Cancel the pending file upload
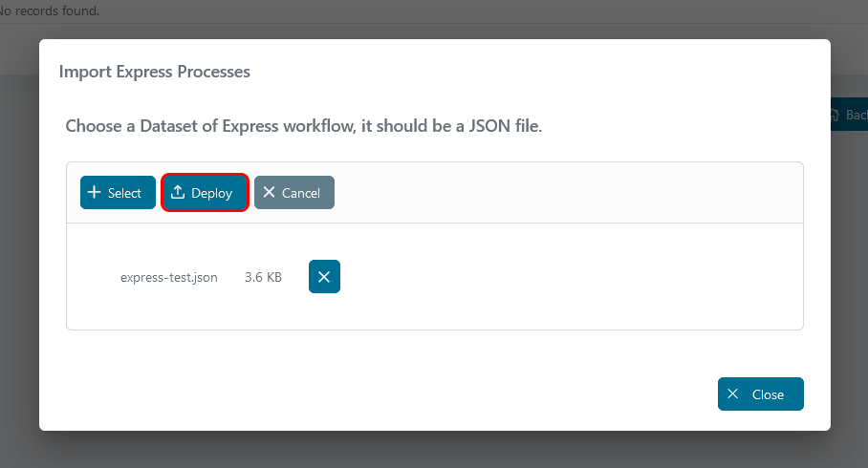This screenshot has height=468, width=868. tap(294, 193)
